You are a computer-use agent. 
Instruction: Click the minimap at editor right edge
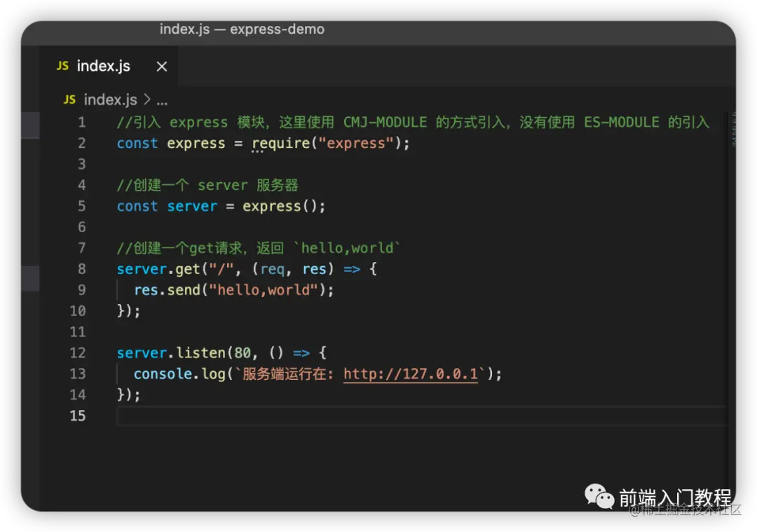[733, 129]
